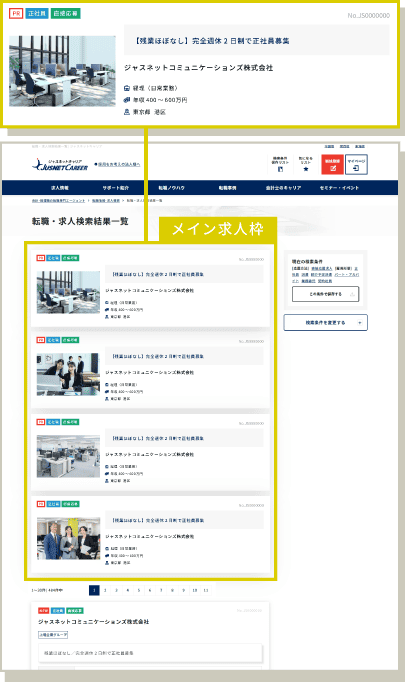Click the この条件で保存する button
Screen dimensions: 405x682
pos(325,294)
